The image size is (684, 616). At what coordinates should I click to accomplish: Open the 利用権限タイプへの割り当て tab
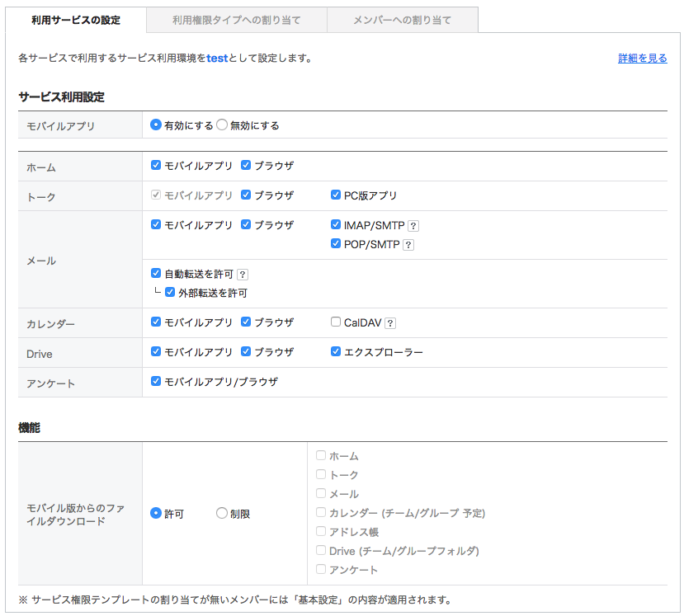point(237,20)
